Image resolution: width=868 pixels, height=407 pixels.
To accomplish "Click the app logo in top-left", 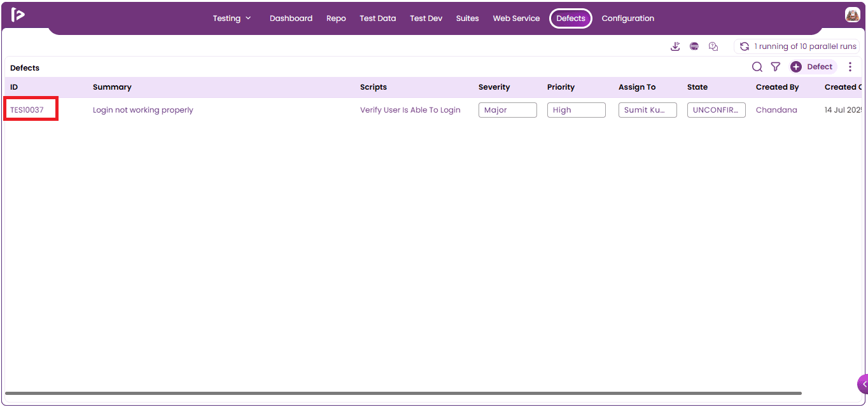I will point(18,15).
